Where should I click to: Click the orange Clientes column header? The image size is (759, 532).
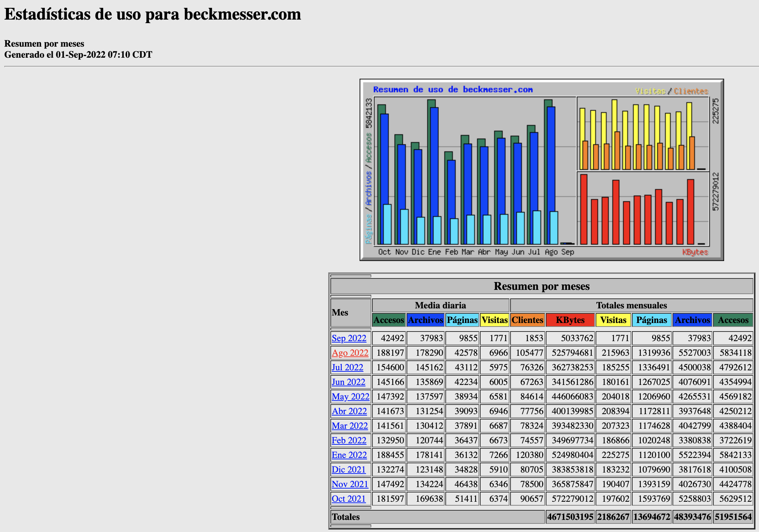point(527,320)
